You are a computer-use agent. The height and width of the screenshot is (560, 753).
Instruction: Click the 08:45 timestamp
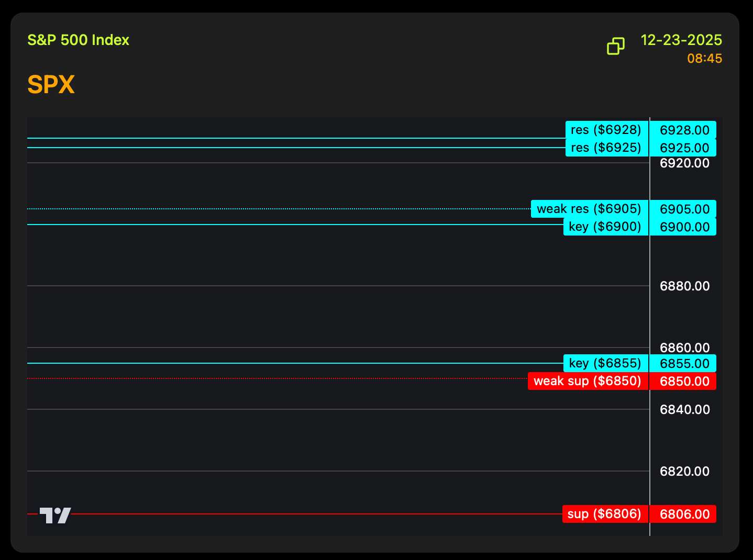point(704,59)
